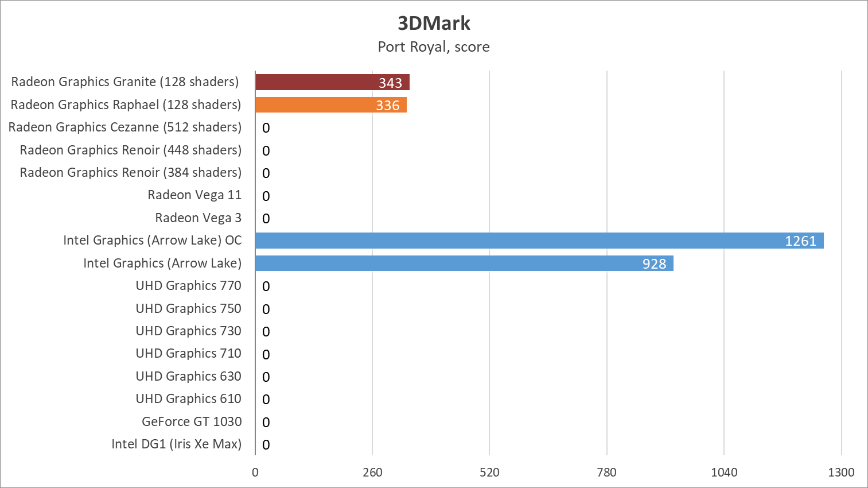Click the 260 tick on horizontal axis
The height and width of the screenshot is (488, 868).
(x=372, y=472)
